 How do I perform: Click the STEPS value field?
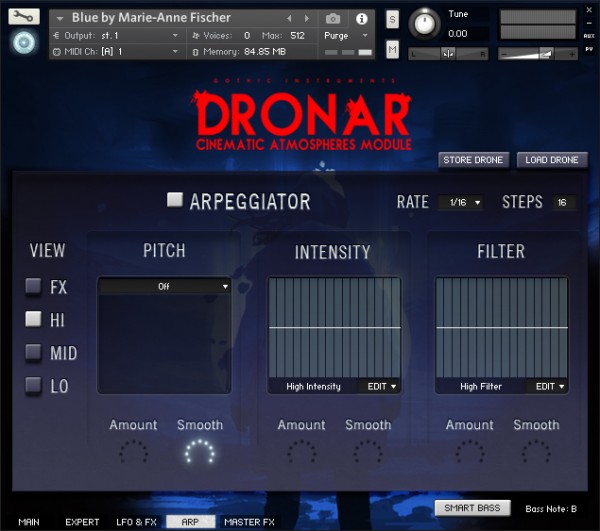pyautogui.click(x=564, y=202)
